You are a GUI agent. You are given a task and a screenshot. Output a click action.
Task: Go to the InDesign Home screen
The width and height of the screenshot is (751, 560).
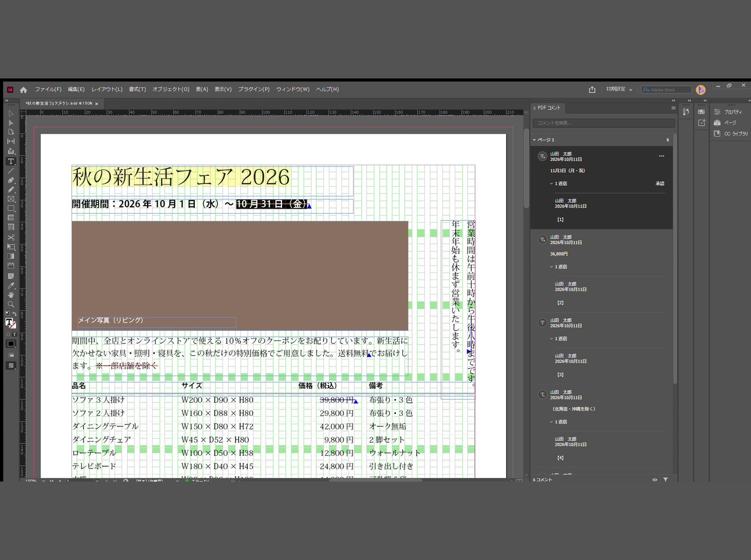23,90
